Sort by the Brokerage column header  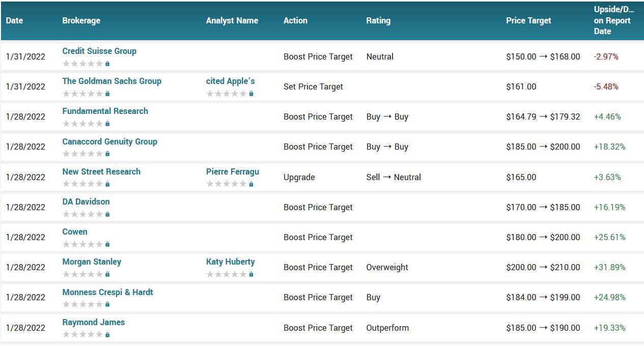pos(81,21)
